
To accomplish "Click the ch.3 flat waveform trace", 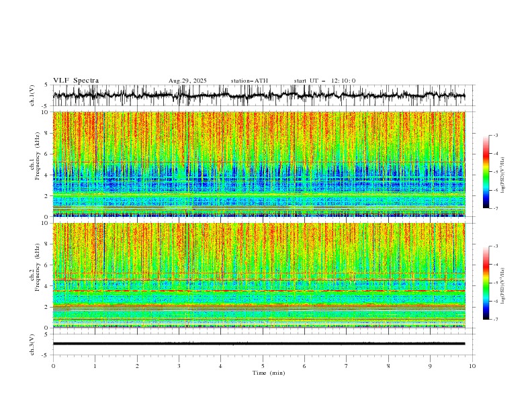I will coord(259,344).
